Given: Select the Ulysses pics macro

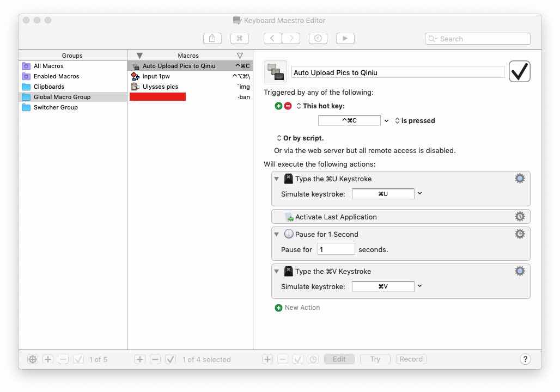Looking at the screenshot, I should tap(190, 87).
